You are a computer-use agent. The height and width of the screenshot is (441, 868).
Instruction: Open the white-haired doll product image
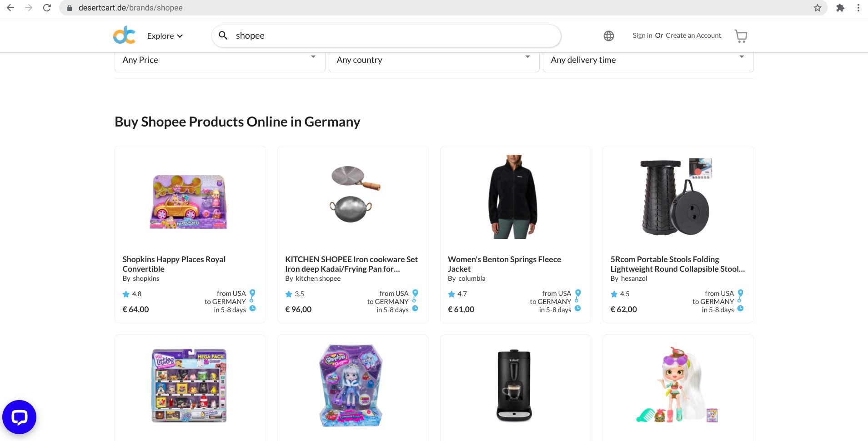677,385
